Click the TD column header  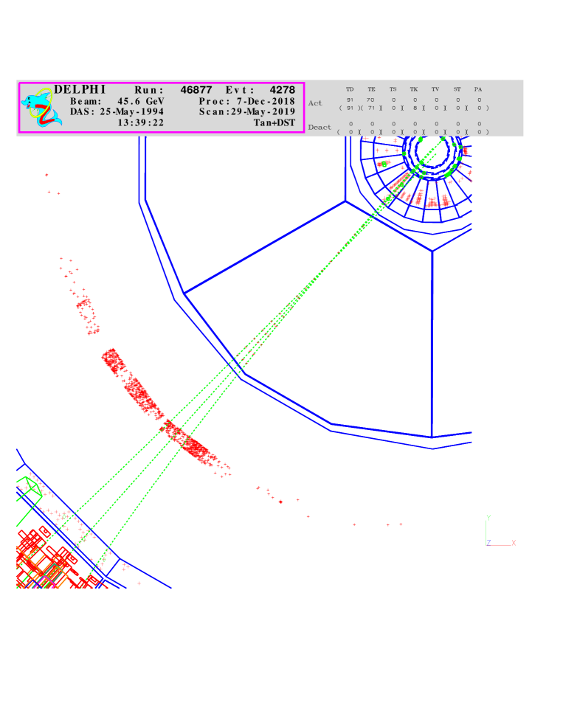pyautogui.click(x=350, y=89)
